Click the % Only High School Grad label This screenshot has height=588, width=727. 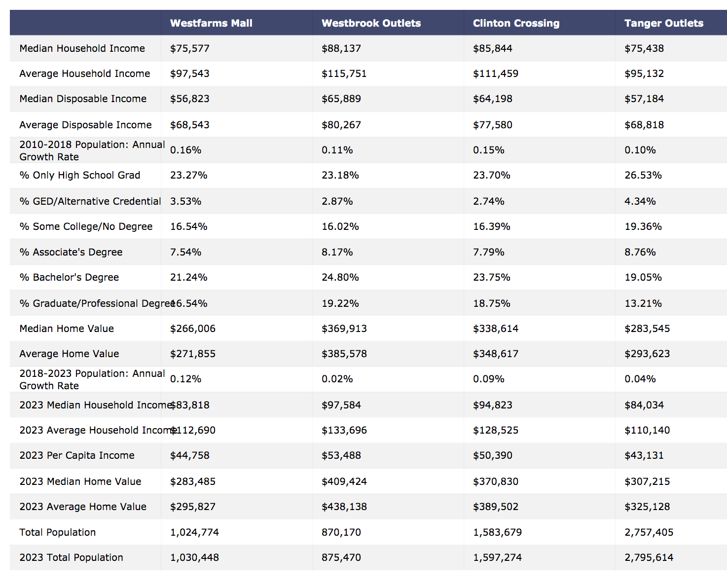[80, 175]
